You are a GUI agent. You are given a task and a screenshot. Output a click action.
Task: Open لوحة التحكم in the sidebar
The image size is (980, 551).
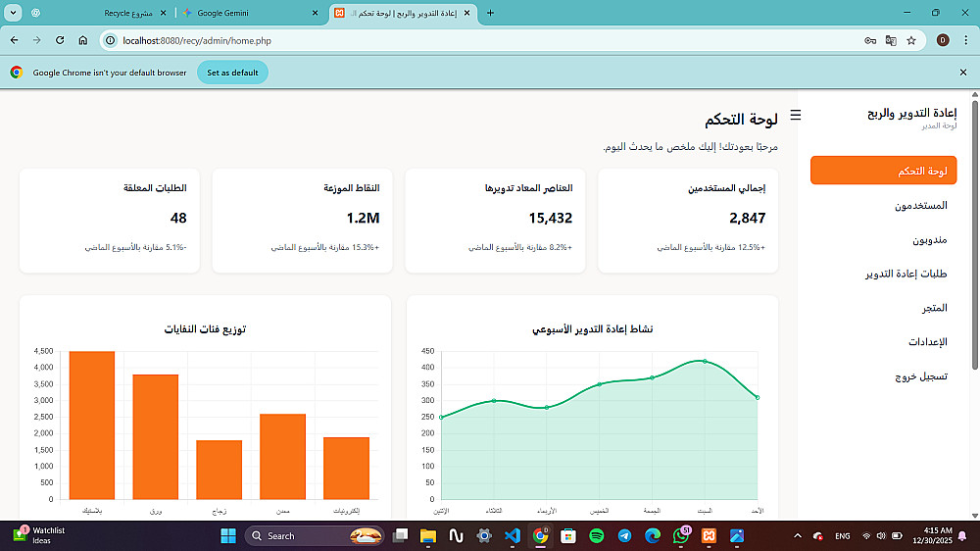[x=883, y=171]
